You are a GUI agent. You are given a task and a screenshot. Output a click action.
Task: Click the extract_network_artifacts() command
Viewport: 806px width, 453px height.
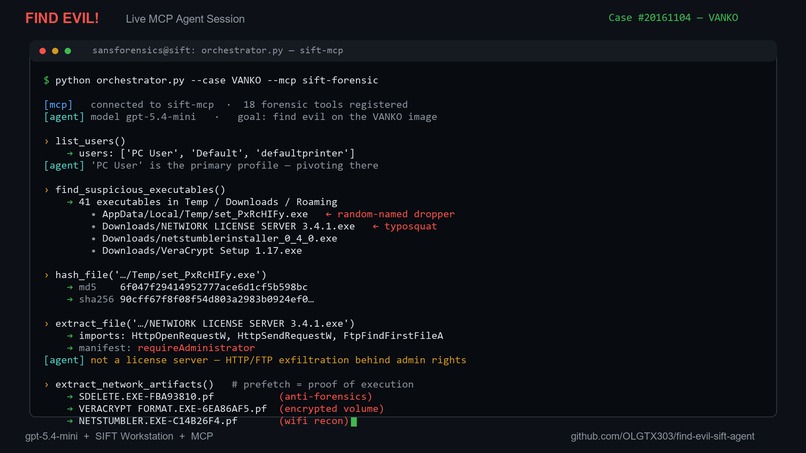click(x=134, y=385)
